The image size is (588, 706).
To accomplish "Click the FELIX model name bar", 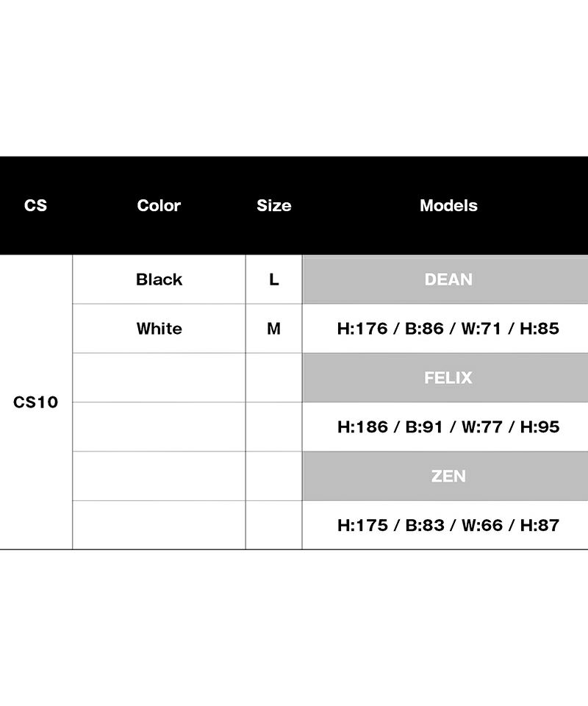I will 448,378.
